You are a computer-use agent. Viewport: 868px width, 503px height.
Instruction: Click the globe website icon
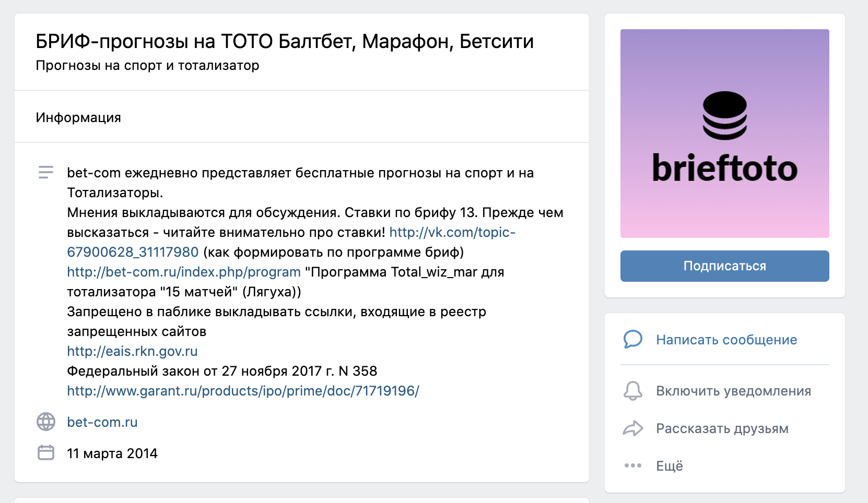(46, 422)
